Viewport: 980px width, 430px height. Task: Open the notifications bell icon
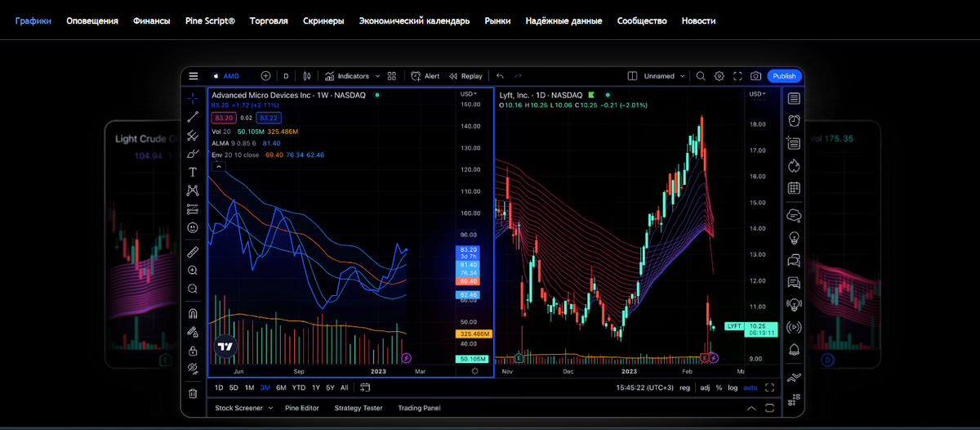pos(794,350)
